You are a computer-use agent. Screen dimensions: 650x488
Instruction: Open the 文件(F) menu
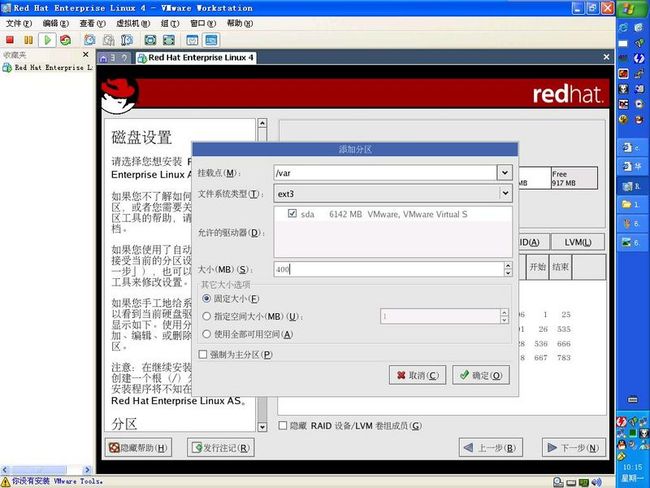(x=19, y=24)
